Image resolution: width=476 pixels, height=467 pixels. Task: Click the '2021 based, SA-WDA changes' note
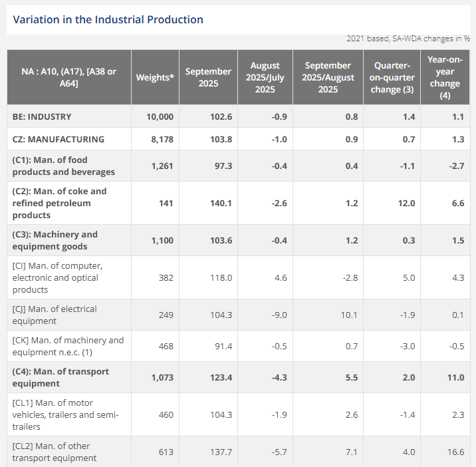pyautogui.click(x=408, y=39)
